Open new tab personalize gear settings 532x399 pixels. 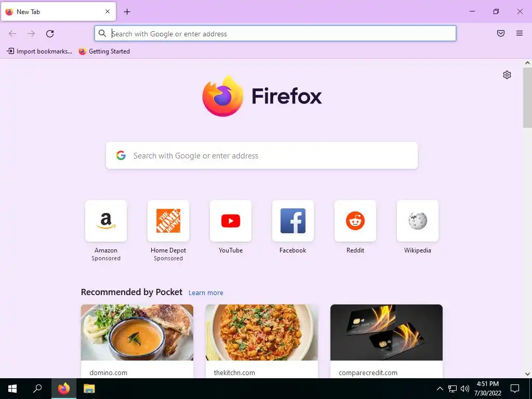click(507, 75)
